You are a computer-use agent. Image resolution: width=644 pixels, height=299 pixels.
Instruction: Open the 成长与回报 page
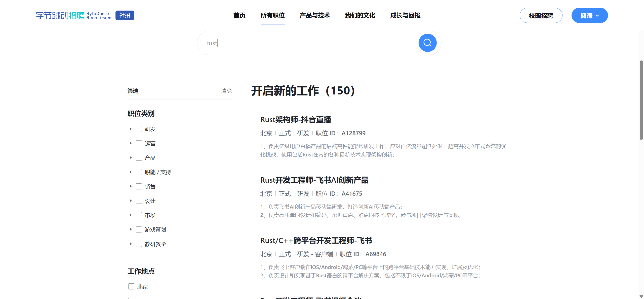(405, 15)
